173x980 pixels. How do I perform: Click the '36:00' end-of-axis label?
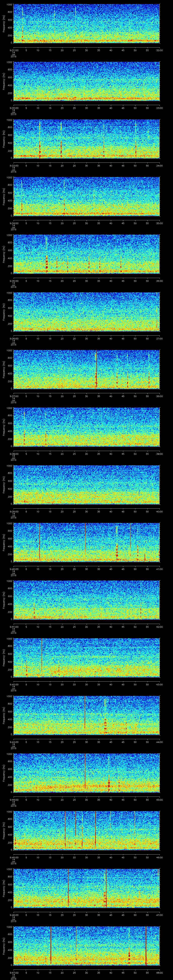pos(160,281)
